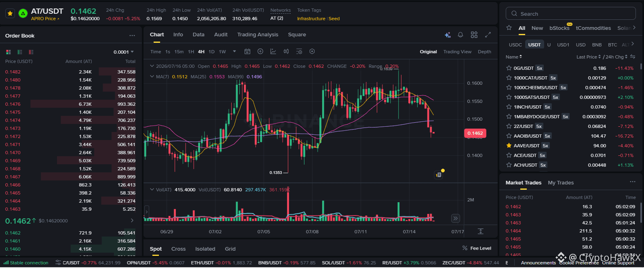Show favorites star filter in market list
Viewport: 644px width, 268px height.
[x=509, y=28]
